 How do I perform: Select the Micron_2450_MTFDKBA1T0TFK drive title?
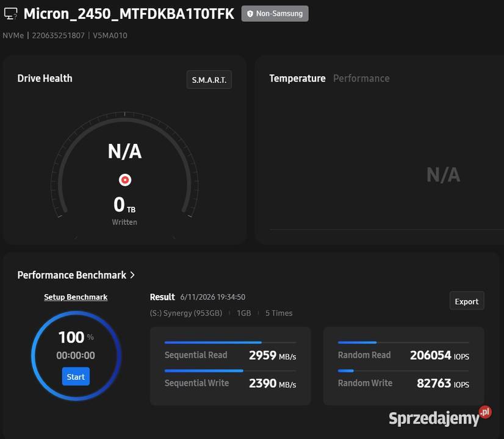point(129,14)
